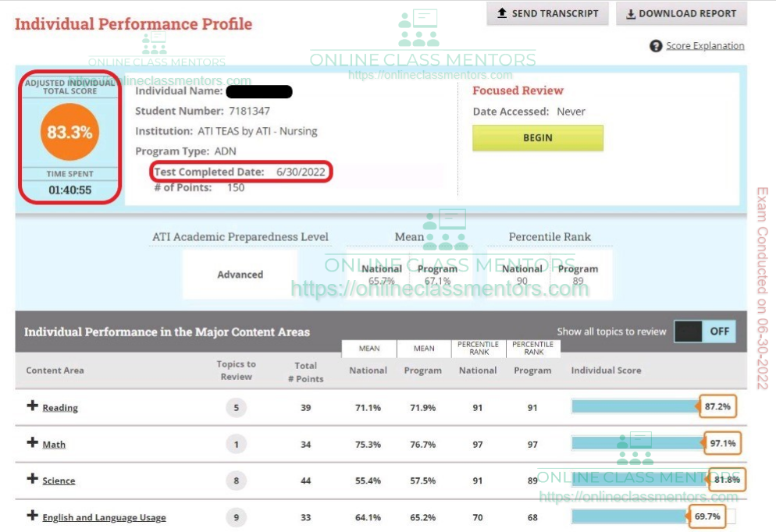This screenshot has height=532, width=776.
Task: Toggle Show all topics to review switch
Action: pos(705,332)
